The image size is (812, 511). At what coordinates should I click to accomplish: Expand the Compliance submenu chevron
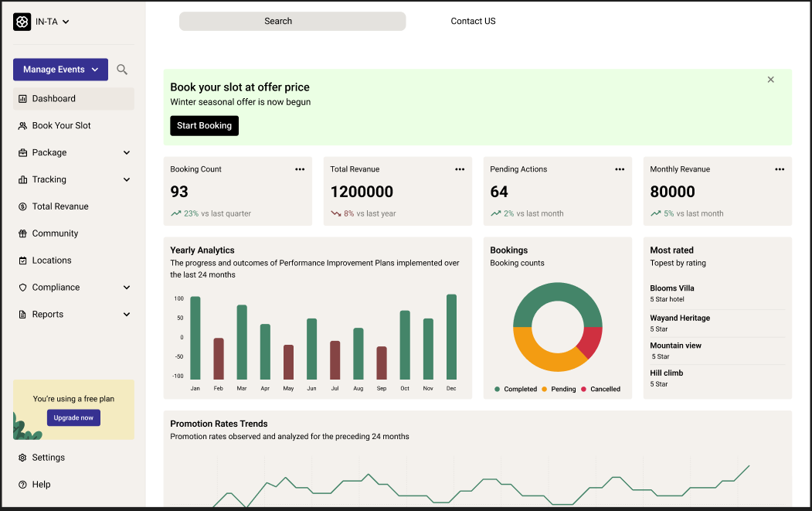(x=127, y=288)
